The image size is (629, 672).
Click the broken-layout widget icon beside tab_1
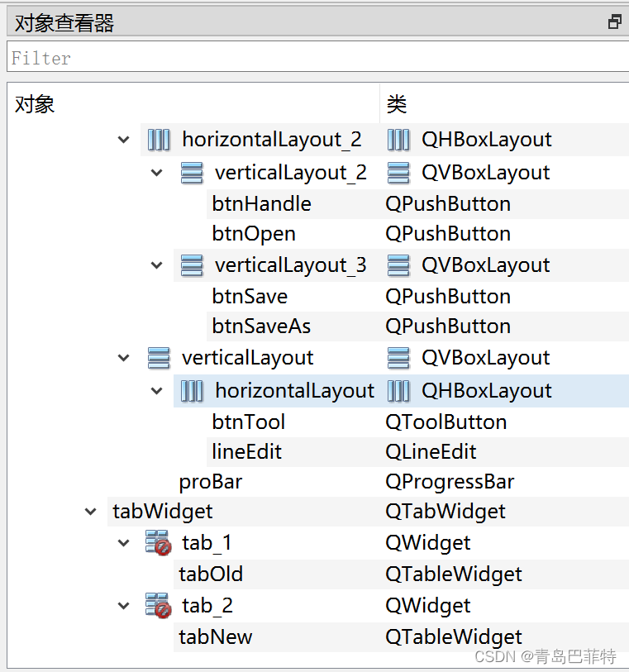click(159, 542)
